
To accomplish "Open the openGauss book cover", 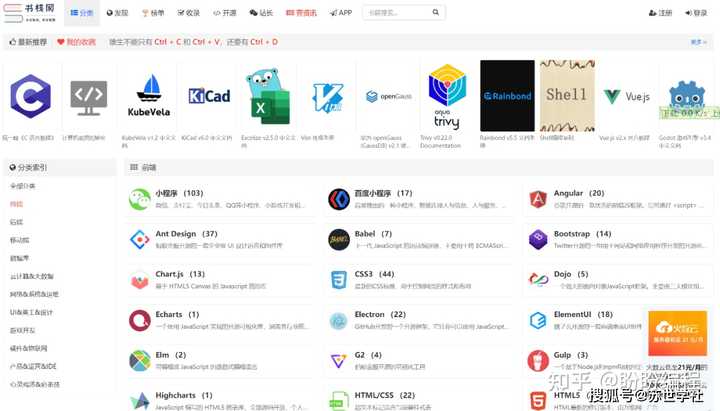I will point(388,96).
